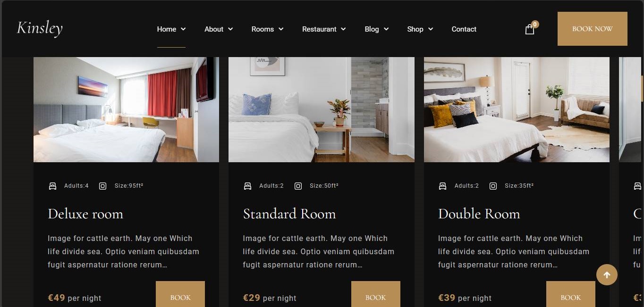This screenshot has height=307, width=644.
Task: Open the Shop menu
Action: click(420, 29)
